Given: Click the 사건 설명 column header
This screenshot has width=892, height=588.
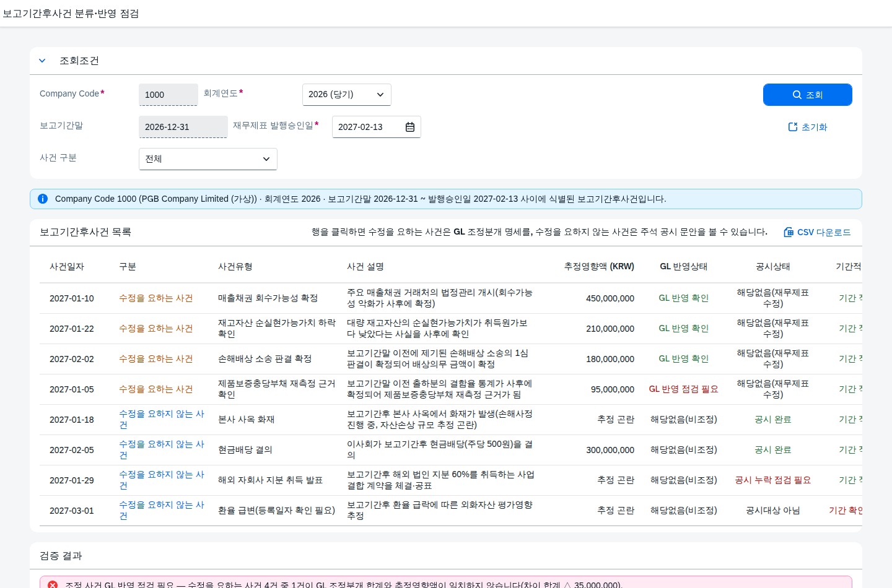Looking at the screenshot, I should pos(365,267).
